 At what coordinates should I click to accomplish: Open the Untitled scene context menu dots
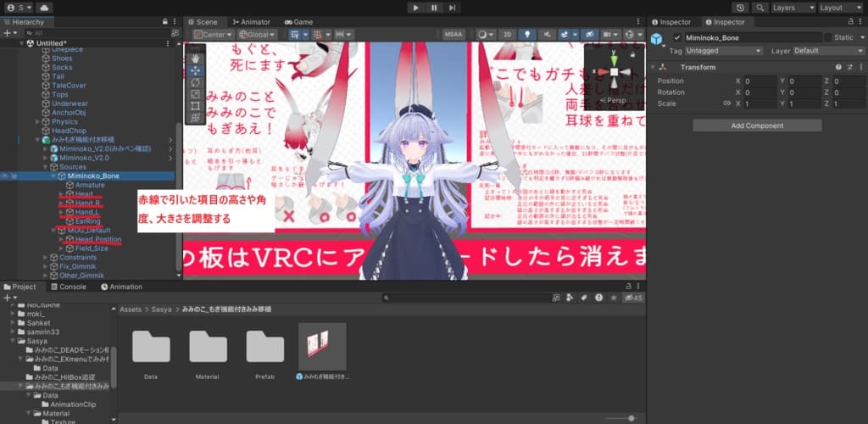pyautogui.click(x=168, y=43)
